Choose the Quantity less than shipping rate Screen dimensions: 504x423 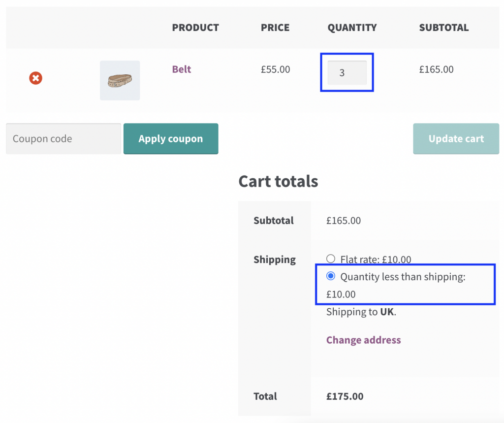click(331, 276)
